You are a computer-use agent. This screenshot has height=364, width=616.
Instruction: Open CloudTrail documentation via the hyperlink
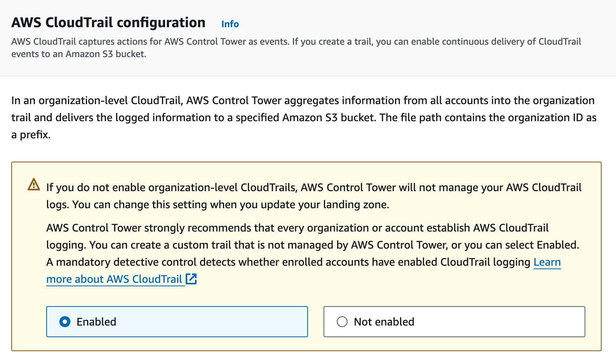pyautogui.click(x=115, y=279)
